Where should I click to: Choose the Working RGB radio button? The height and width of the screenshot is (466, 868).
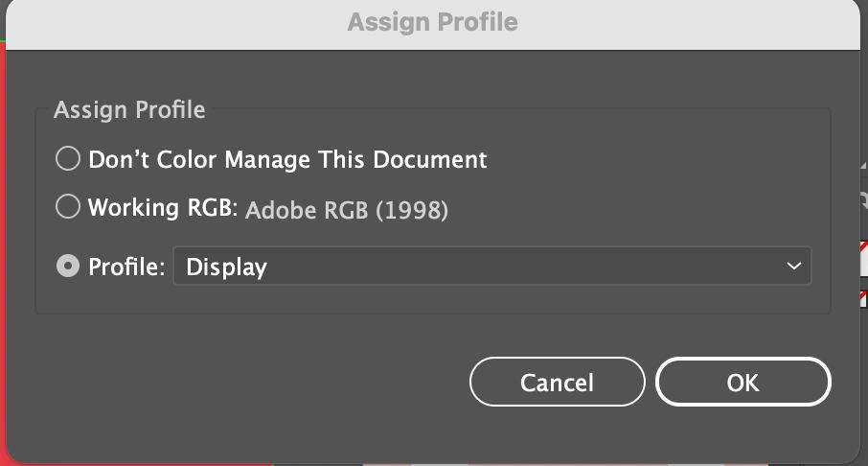[68, 207]
